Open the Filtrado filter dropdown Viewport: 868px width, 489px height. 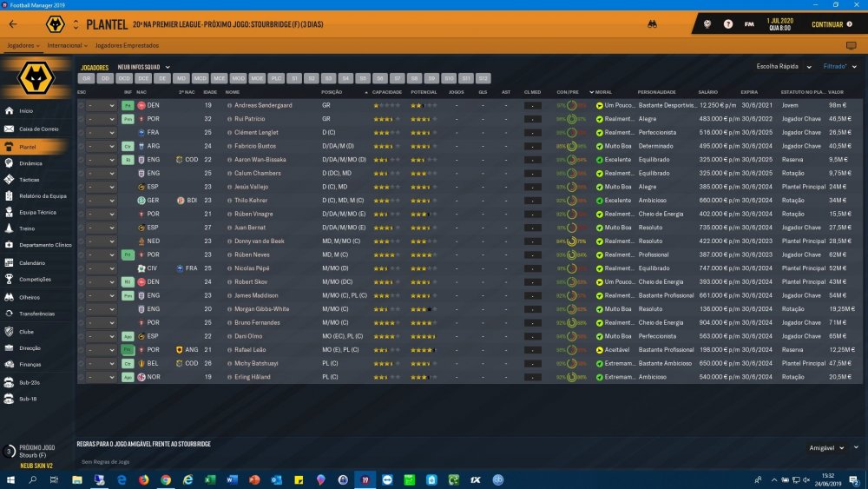839,67
